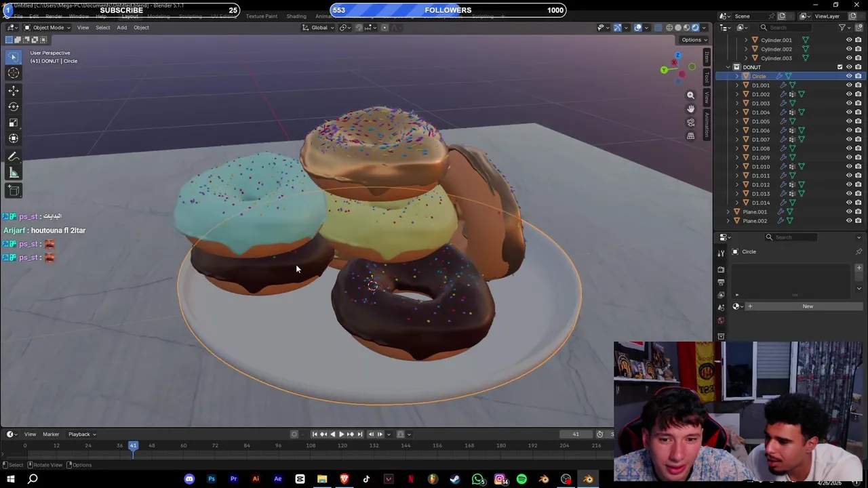Viewport: 868px width, 488px height.
Task: Select D1.007 in the outliner
Action: 761,140
